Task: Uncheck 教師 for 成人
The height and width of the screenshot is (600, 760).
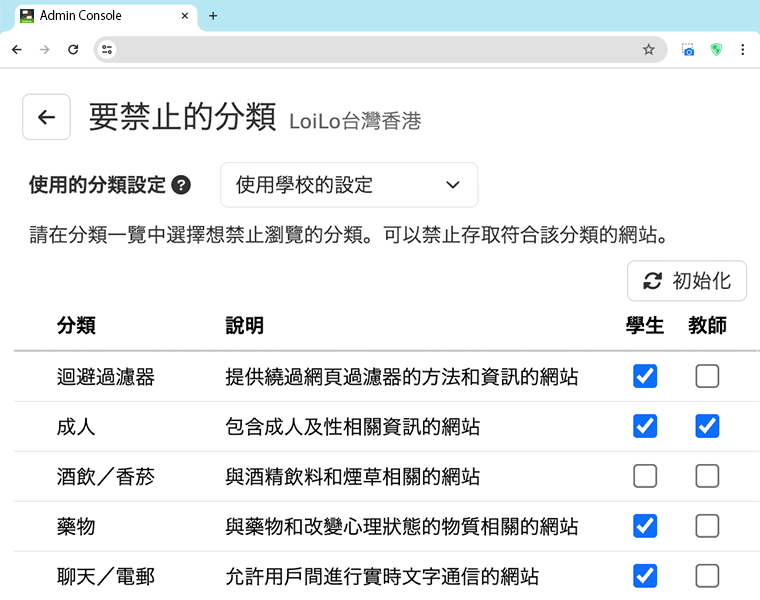Action: [707, 426]
